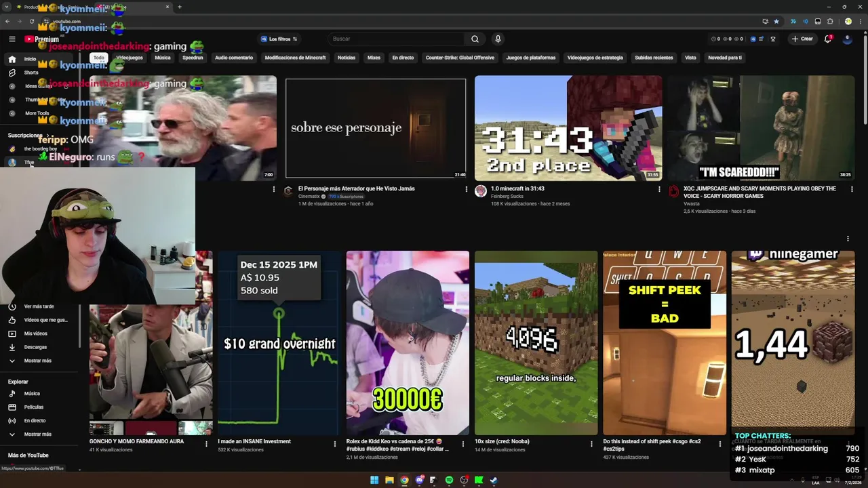Select Juegos de plataformas chip

click(531, 58)
